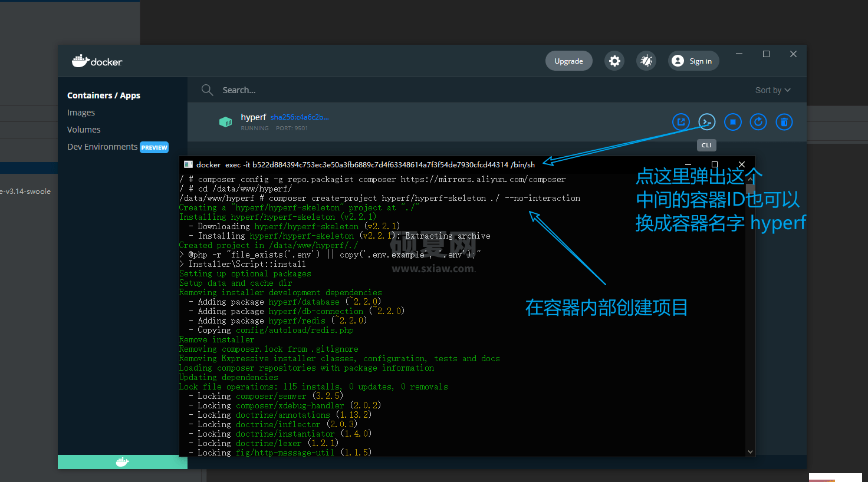The height and width of the screenshot is (482, 868).
Task: Click the PORT: 9501 label
Action: 292,128
